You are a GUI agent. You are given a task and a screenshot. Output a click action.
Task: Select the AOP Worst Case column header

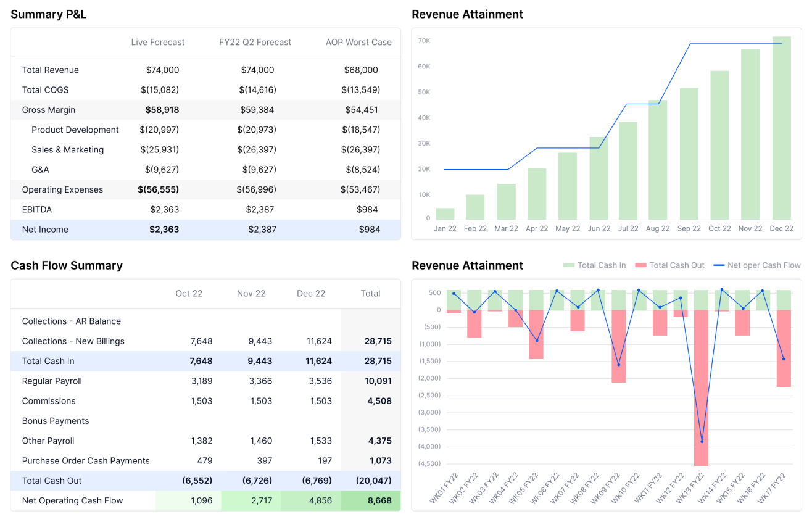click(358, 43)
